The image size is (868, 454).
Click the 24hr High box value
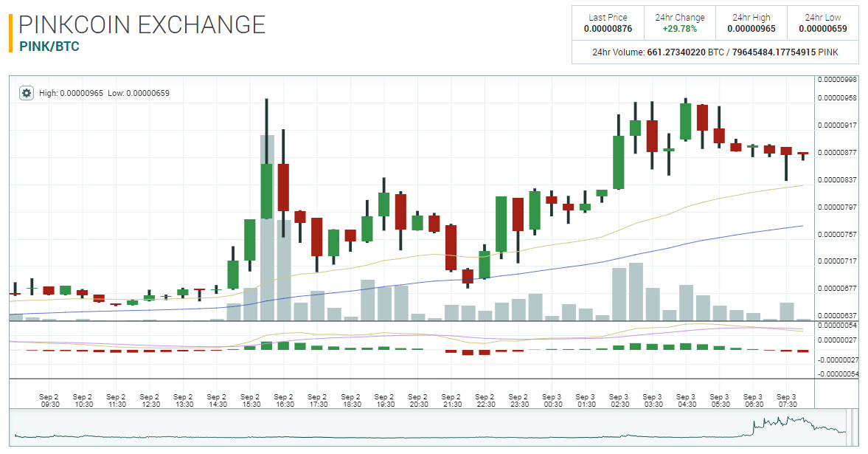pos(751,29)
